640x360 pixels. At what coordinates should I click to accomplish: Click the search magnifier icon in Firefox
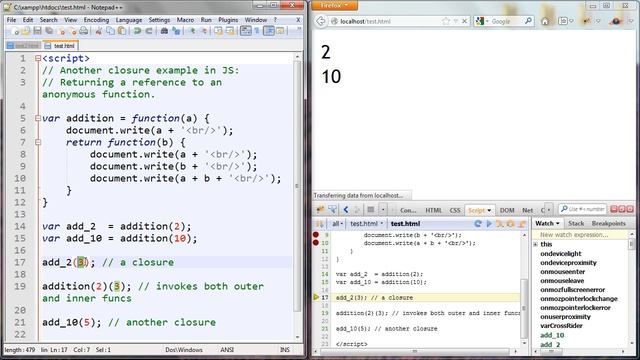click(528, 21)
